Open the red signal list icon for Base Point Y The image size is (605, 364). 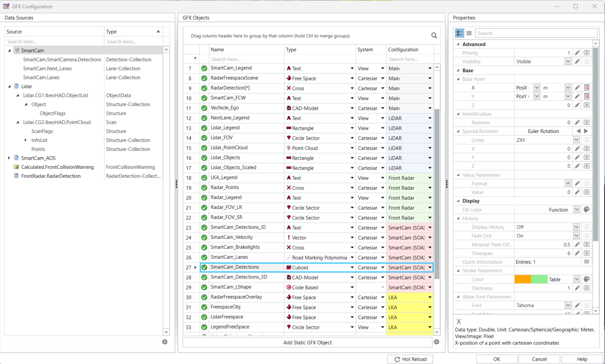(587, 96)
